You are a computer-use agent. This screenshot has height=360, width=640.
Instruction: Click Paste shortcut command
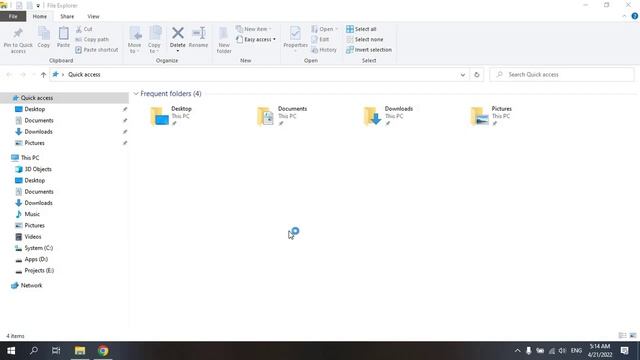97,50
